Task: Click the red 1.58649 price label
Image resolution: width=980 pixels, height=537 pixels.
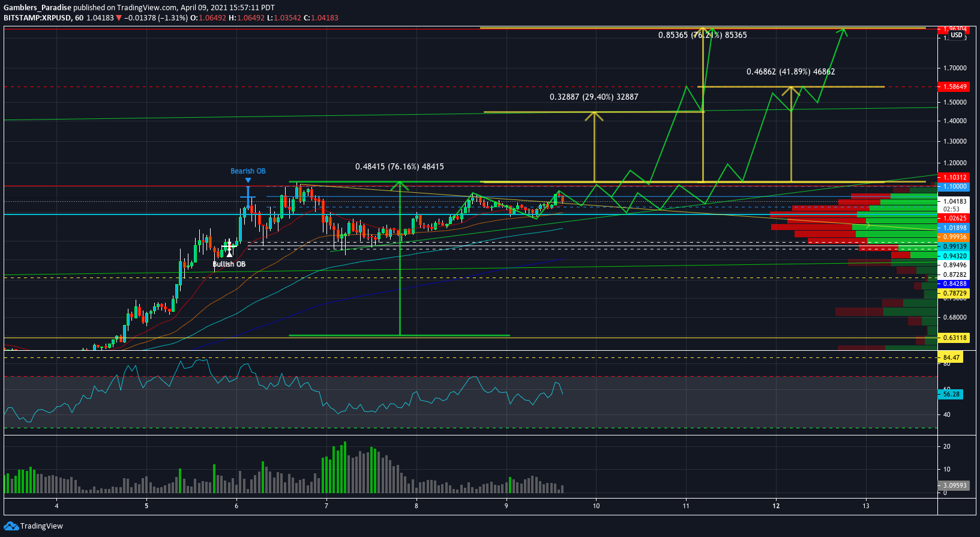Action: (954, 87)
